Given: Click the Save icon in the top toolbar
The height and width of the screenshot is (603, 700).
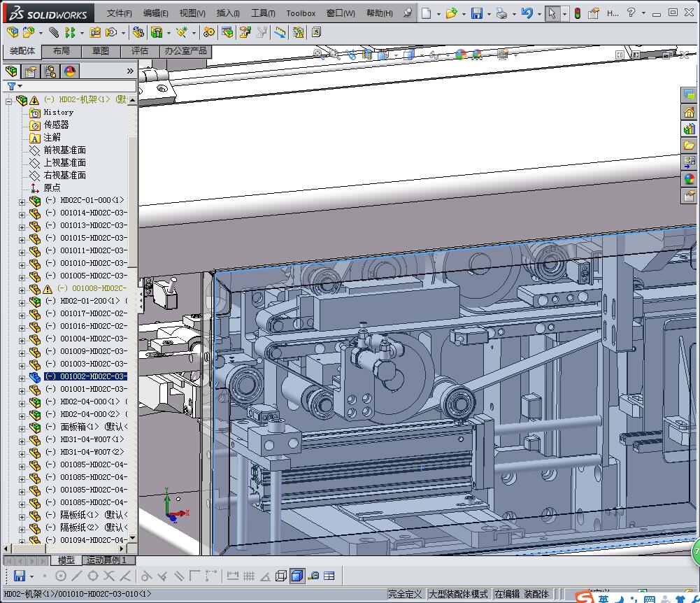Looking at the screenshot, I should point(476,13).
